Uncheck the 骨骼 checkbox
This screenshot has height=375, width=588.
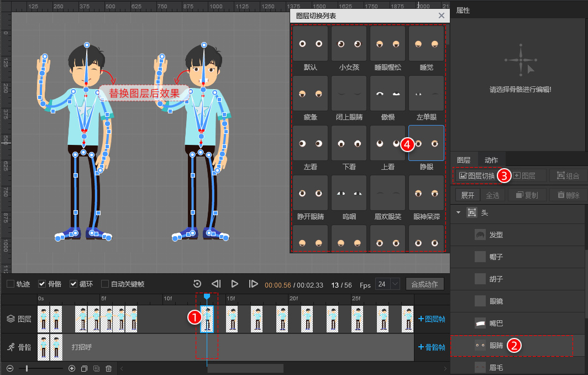pos(42,284)
